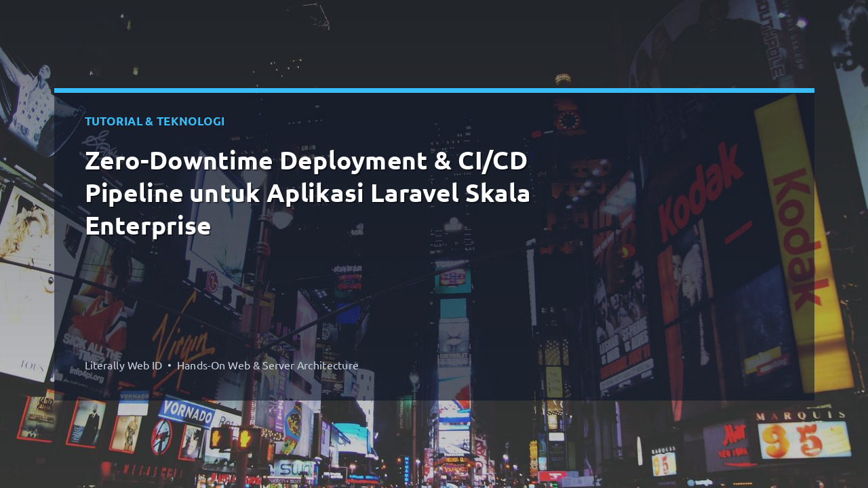Click the Literally Web ID site name

[123, 365]
